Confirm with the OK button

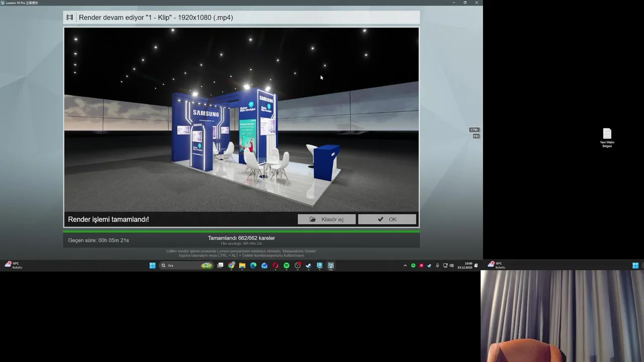(x=387, y=219)
